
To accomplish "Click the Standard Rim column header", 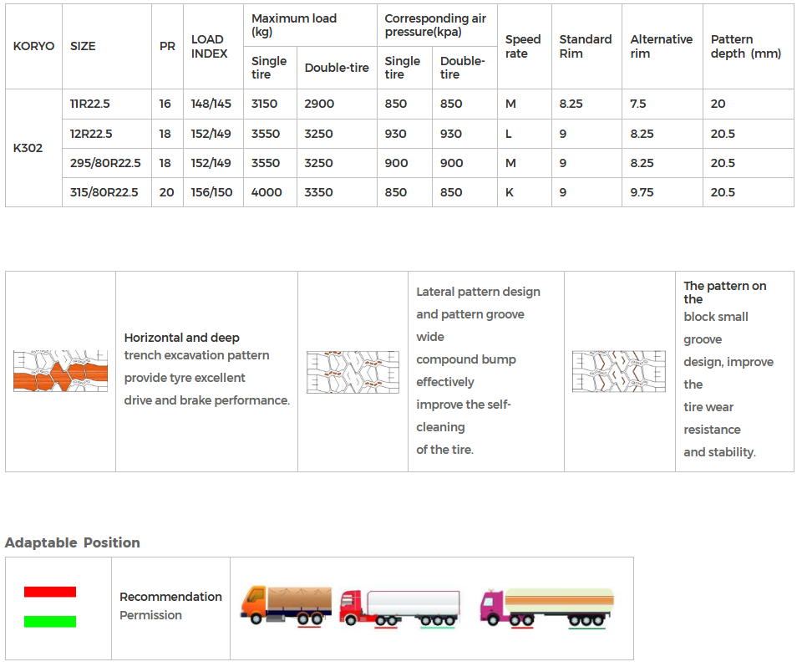I will 585,46.
